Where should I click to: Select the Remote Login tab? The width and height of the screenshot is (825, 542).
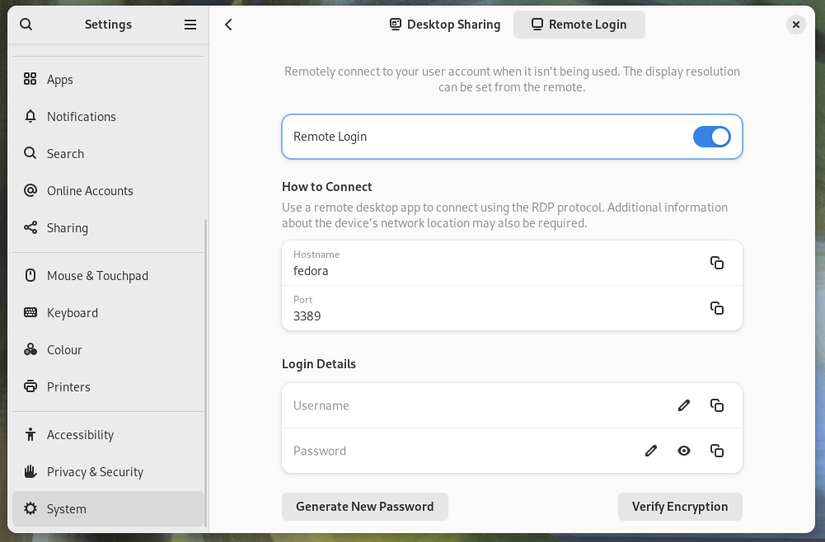[x=579, y=24]
